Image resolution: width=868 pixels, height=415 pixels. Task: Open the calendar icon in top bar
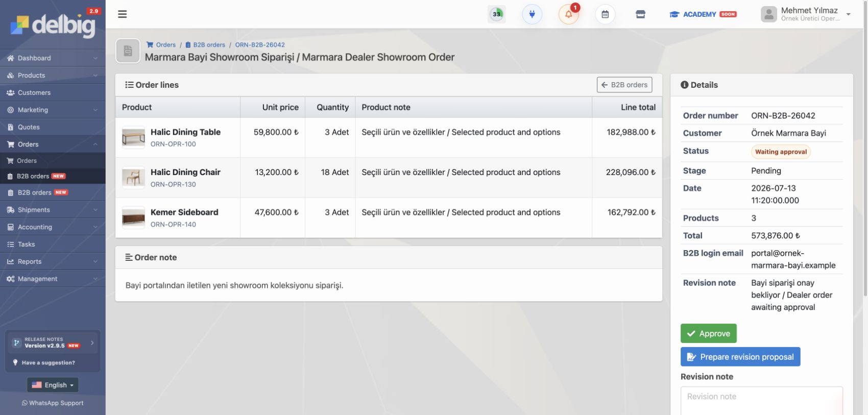tap(605, 14)
